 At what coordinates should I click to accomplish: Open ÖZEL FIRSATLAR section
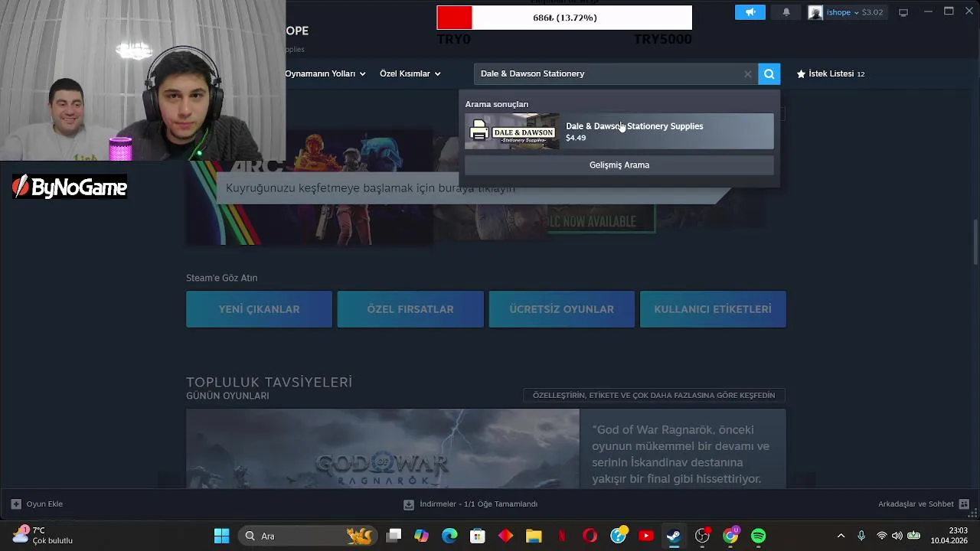(x=410, y=309)
